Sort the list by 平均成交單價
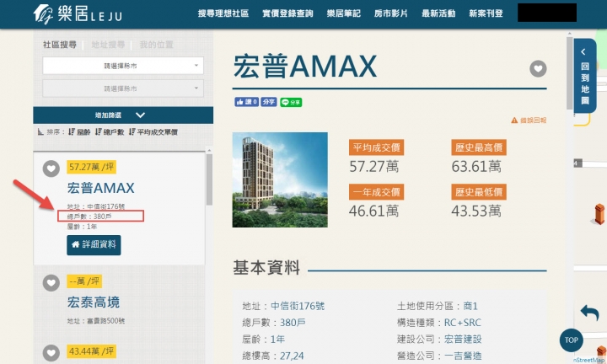 pyautogui.click(x=153, y=132)
